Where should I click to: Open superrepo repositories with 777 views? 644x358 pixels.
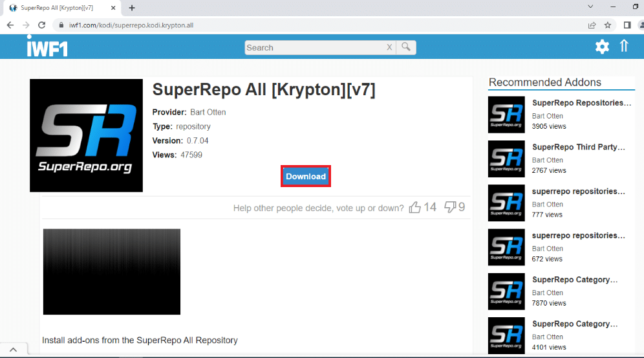(579, 191)
